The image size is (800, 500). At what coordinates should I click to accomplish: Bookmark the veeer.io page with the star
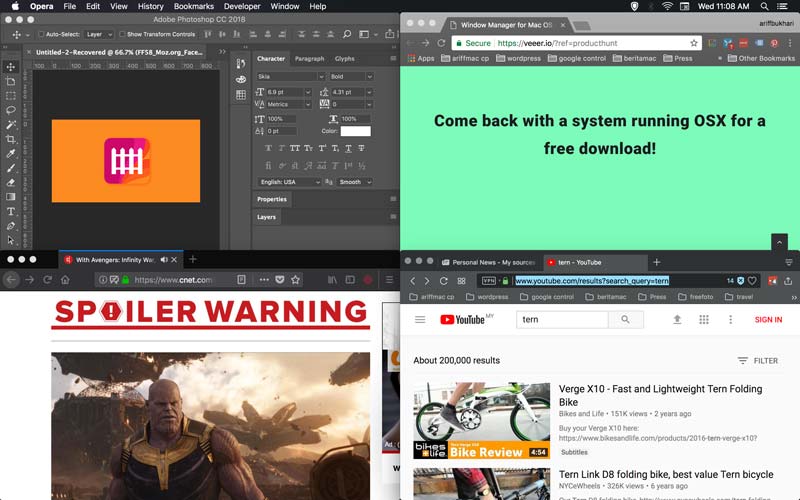tap(694, 43)
